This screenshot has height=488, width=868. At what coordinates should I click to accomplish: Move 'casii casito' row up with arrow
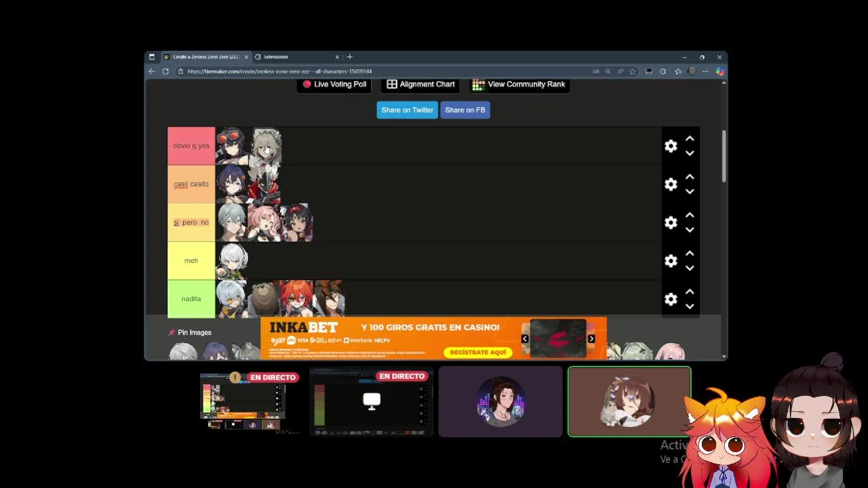tap(690, 177)
